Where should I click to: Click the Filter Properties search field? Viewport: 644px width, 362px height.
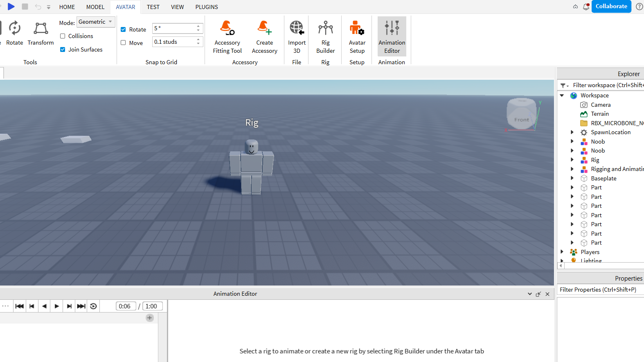(599, 290)
